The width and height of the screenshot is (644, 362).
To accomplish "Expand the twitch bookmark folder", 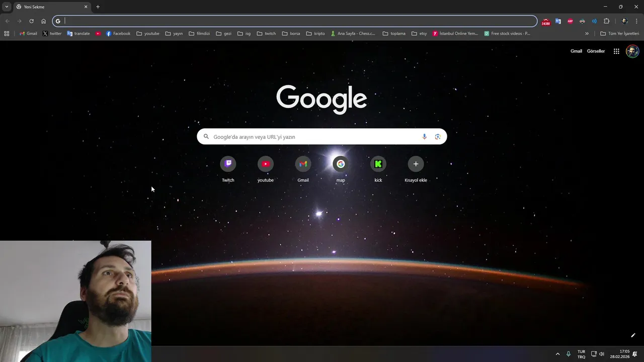I will (x=266, y=34).
